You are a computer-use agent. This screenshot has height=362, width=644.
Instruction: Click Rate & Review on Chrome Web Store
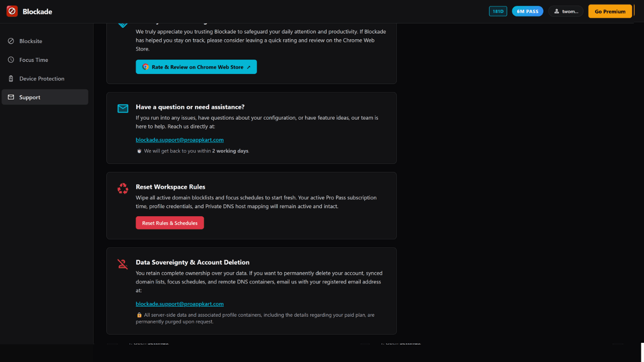tap(196, 67)
